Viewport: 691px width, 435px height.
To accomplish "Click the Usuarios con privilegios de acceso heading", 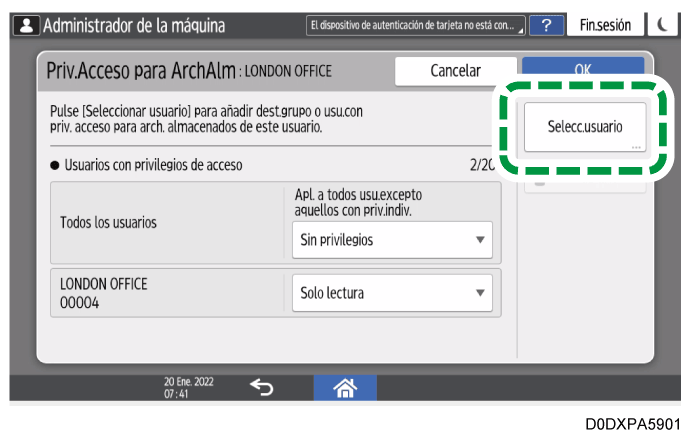I will [x=150, y=164].
